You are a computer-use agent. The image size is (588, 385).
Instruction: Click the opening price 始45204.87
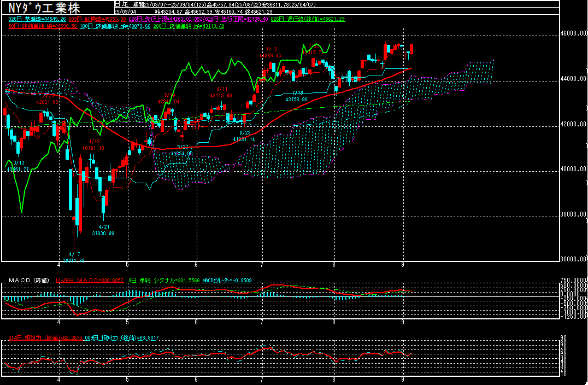pos(168,11)
